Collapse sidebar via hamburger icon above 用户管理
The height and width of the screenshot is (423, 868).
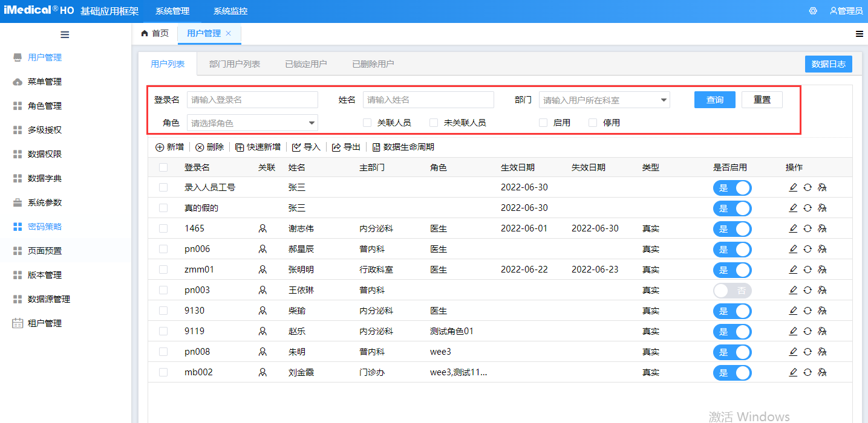point(65,34)
